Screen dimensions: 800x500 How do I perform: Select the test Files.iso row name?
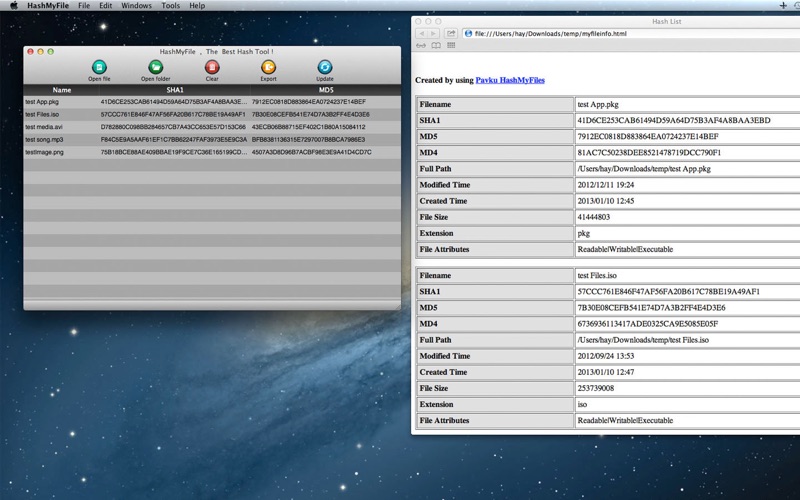(x=42, y=115)
